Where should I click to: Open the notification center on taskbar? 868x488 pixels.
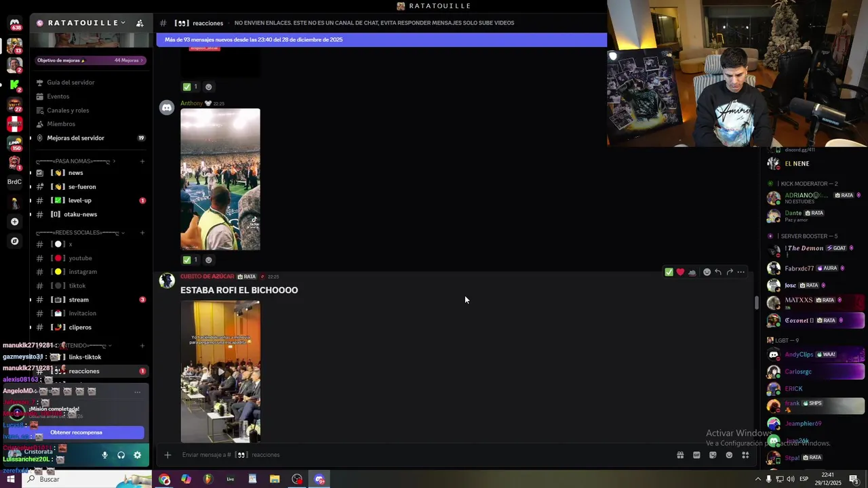point(854,479)
